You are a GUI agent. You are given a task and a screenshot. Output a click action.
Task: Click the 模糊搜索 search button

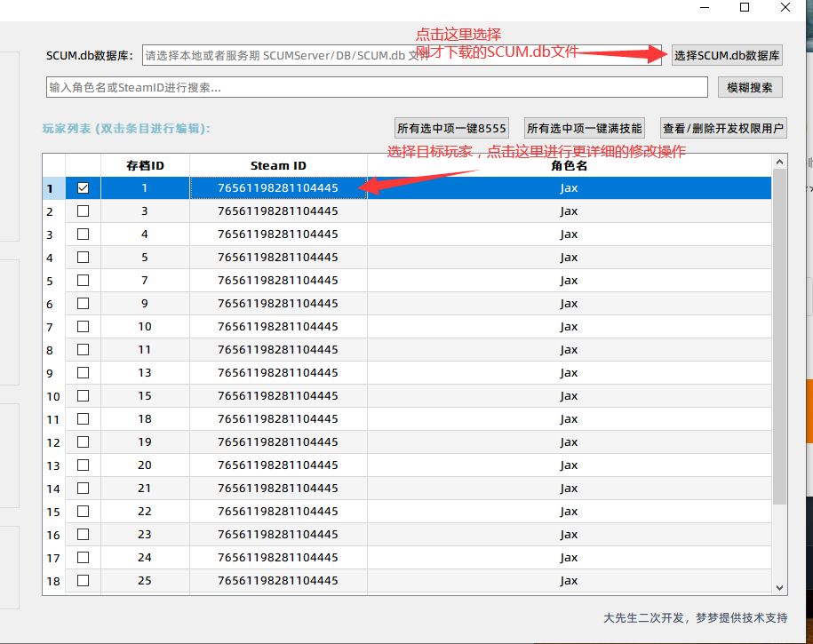[749, 87]
